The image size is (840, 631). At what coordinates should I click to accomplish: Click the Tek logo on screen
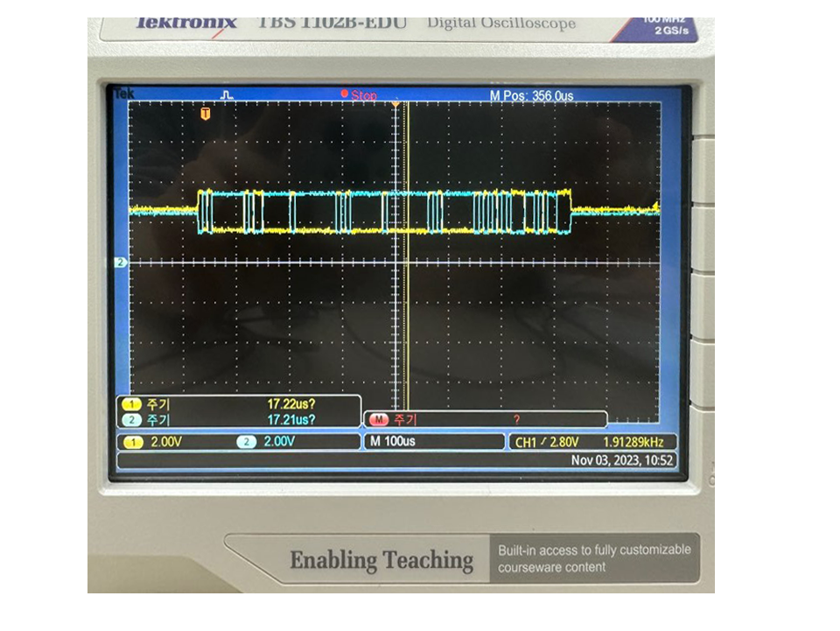tap(124, 94)
